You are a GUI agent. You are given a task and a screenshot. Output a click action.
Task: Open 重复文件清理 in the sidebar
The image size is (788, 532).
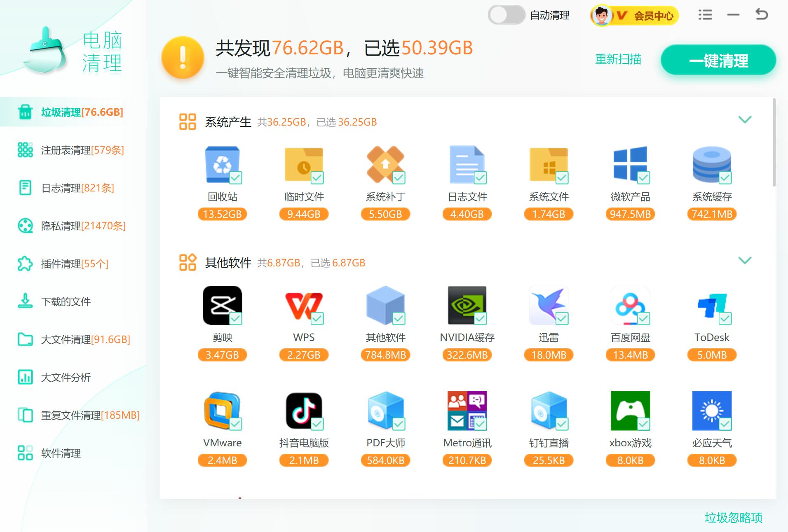click(x=73, y=415)
